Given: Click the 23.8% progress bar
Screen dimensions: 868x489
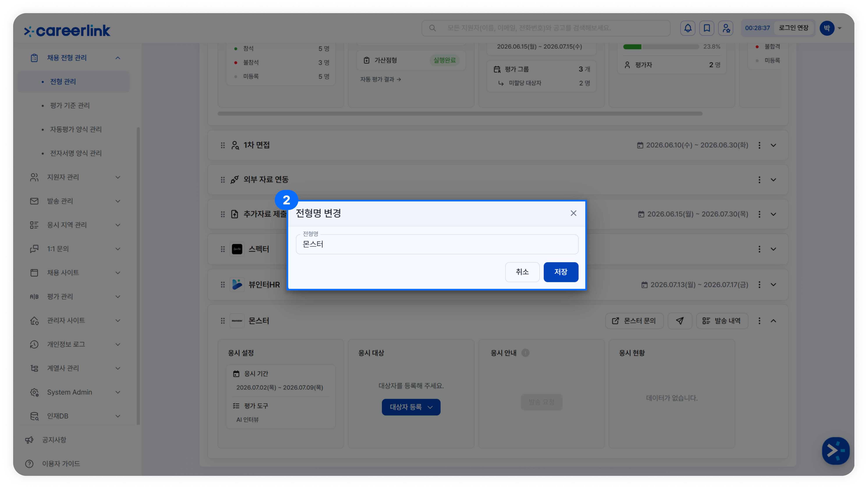Looking at the screenshot, I should coord(661,47).
